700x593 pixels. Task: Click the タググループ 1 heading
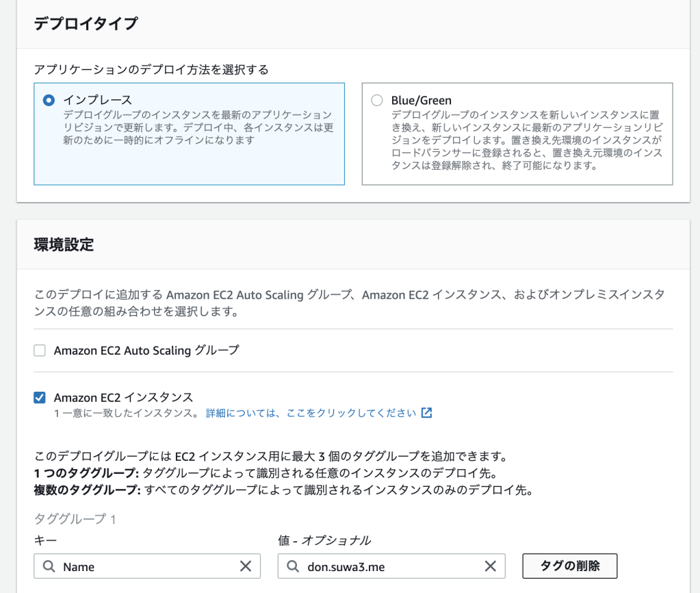coord(75,519)
